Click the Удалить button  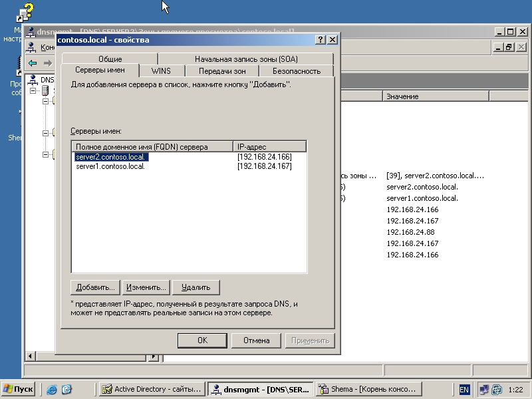[x=196, y=287]
